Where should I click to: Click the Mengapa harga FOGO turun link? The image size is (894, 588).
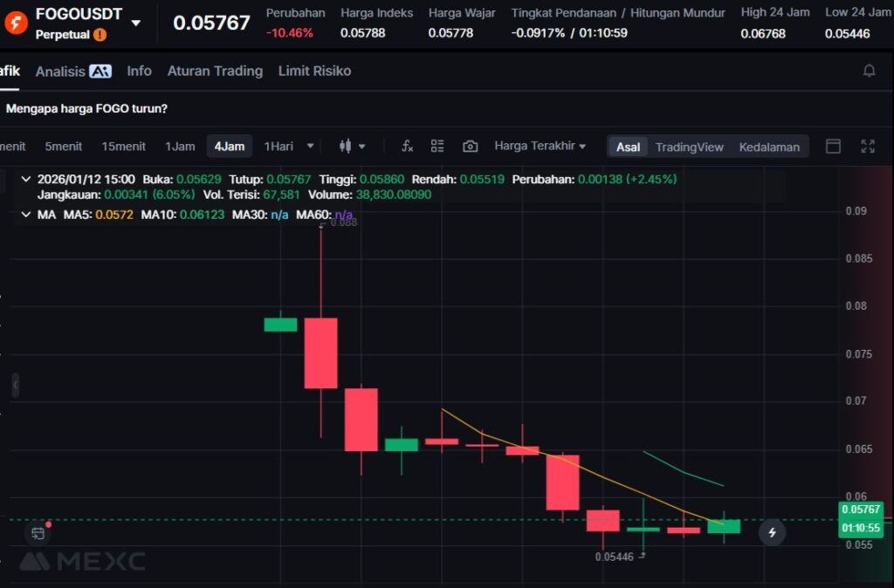coord(86,109)
